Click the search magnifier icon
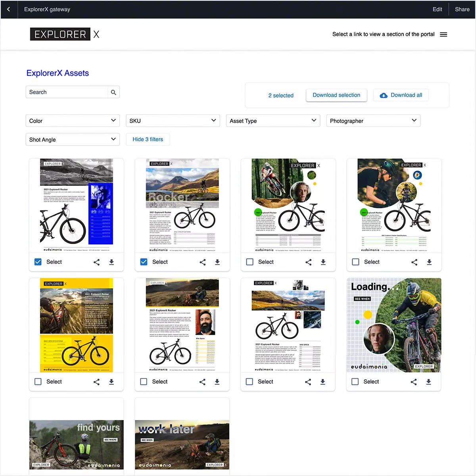This screenshot has height=476, width=476. (x=113, y=92)
